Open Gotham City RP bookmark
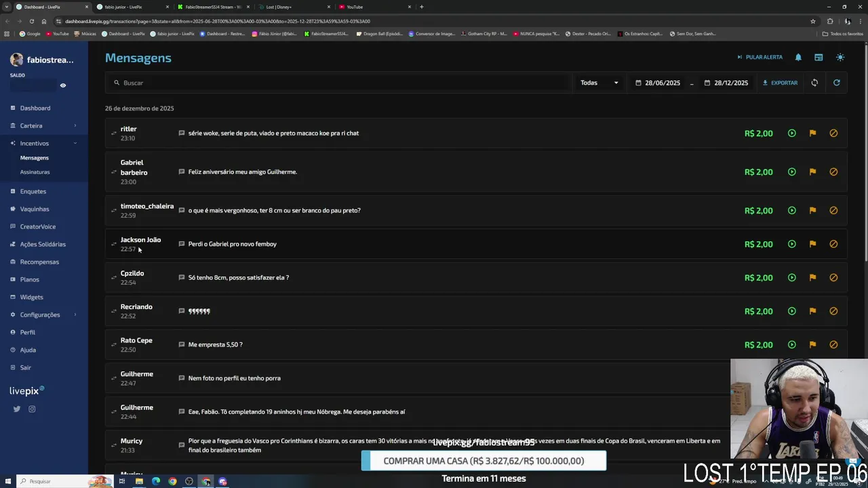This screenshot has height=488, width=868. click(x=484, y=33)
